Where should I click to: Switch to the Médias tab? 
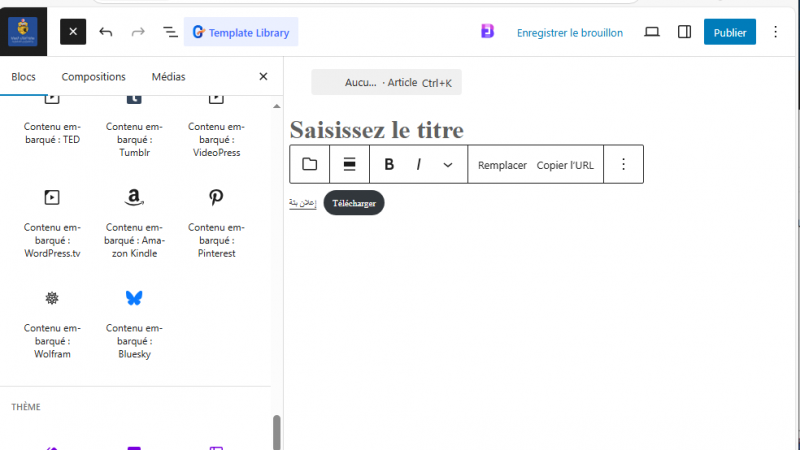click(x=168, y=77)
